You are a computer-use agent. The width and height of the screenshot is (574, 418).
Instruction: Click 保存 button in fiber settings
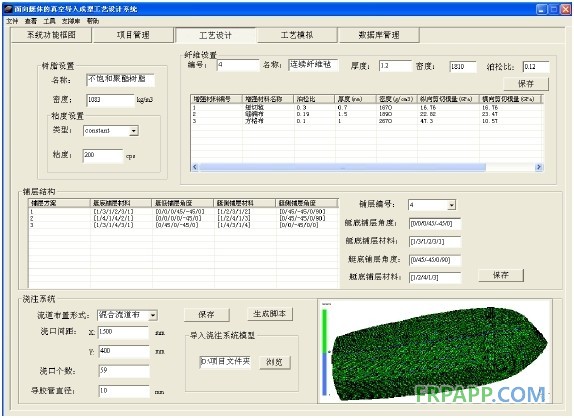(x=526, y=84)
